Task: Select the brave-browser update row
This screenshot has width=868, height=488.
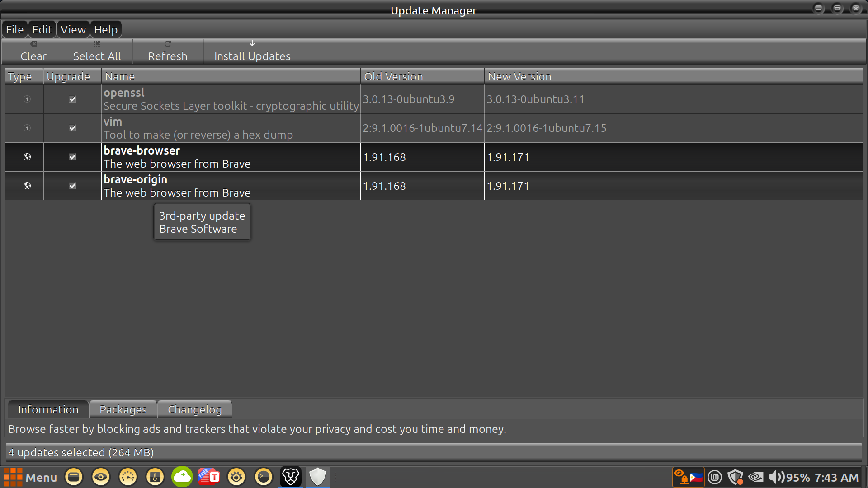Action: point(434,157)
